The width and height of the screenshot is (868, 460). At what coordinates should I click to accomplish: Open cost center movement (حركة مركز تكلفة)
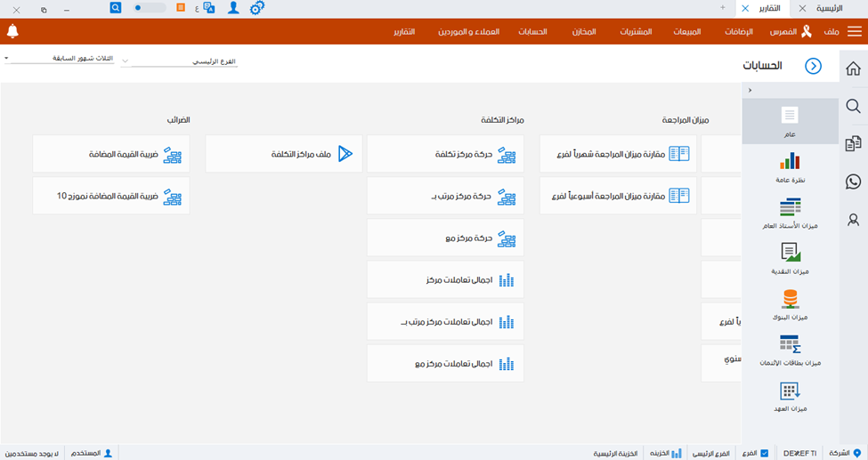pos(445,154)
